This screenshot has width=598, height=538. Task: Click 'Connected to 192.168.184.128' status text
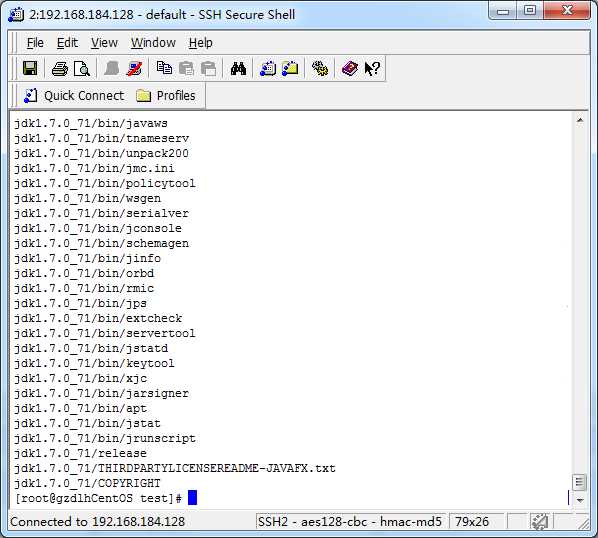tap(98, 522)
